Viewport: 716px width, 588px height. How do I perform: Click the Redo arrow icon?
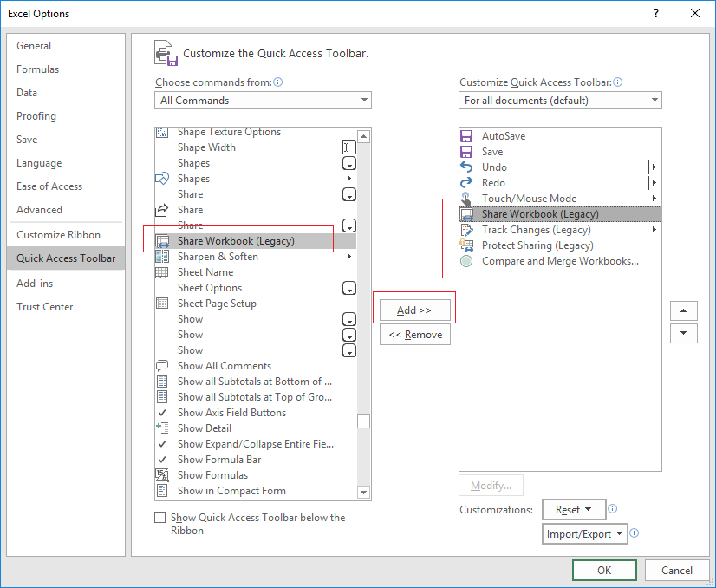466,183
